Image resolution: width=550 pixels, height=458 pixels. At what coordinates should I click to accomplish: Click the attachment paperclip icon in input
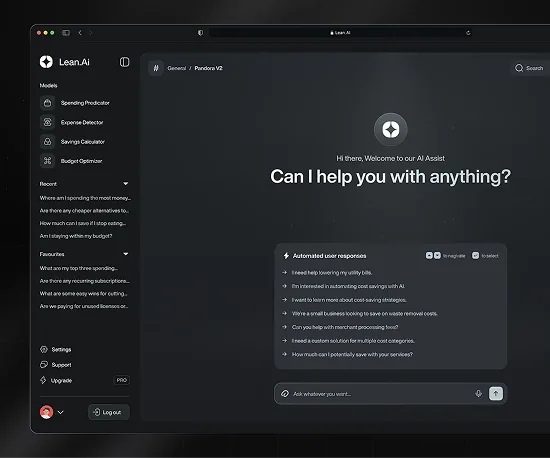pyautogui.click(x=285, y=394)
